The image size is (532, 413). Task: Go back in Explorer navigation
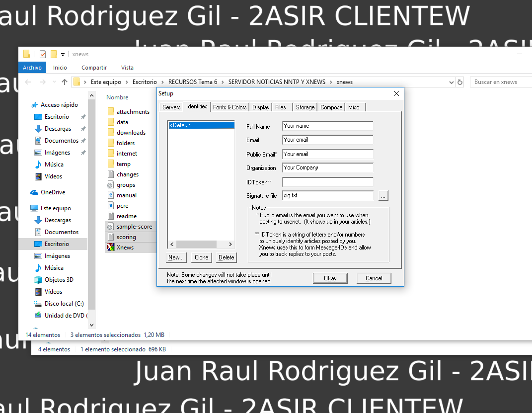[x=28, y=82]
